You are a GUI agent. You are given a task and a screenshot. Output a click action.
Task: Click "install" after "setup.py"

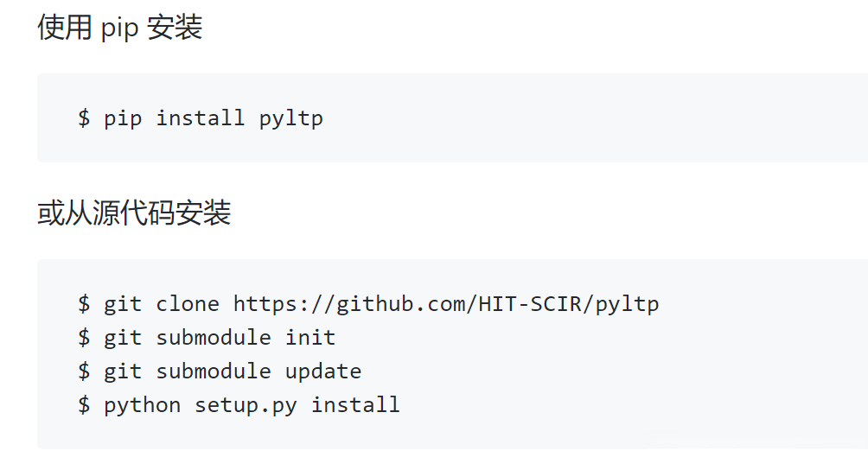click(x=355, y=404)
